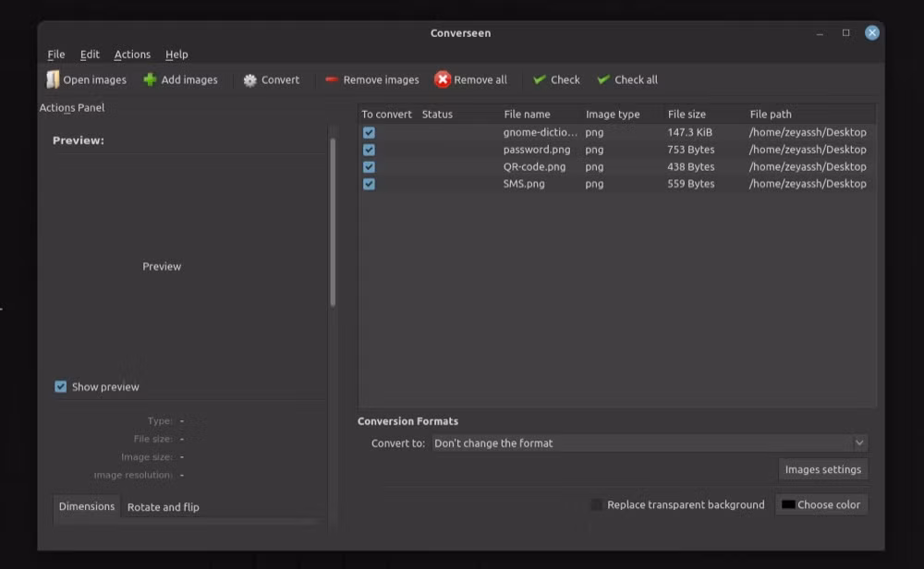Click the 147.3 KiB file size cell
Image resolution: width=924 pixels, height=569 pixels.
coord(689,132)
